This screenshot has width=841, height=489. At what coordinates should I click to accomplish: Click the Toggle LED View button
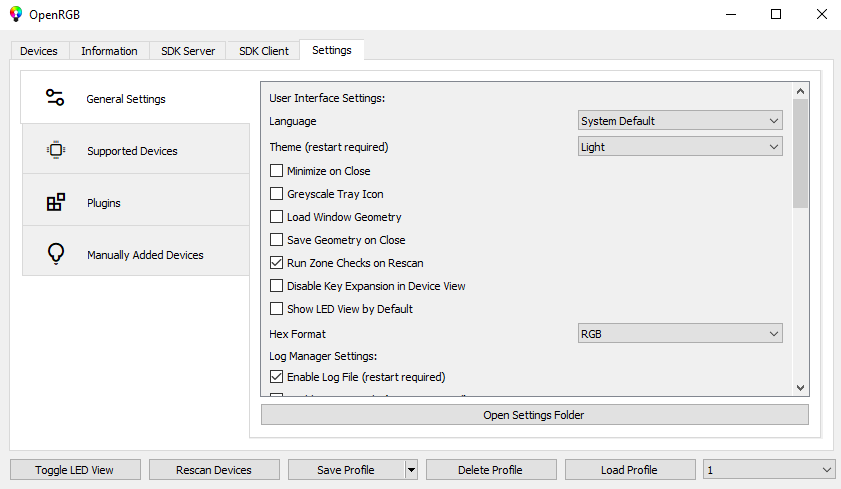click(75, 470)
